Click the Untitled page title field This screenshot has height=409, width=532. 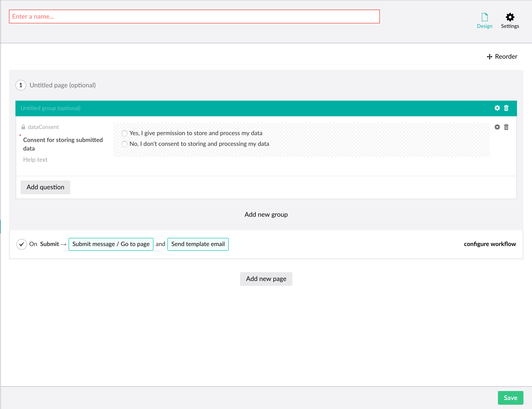coord(63,85)
